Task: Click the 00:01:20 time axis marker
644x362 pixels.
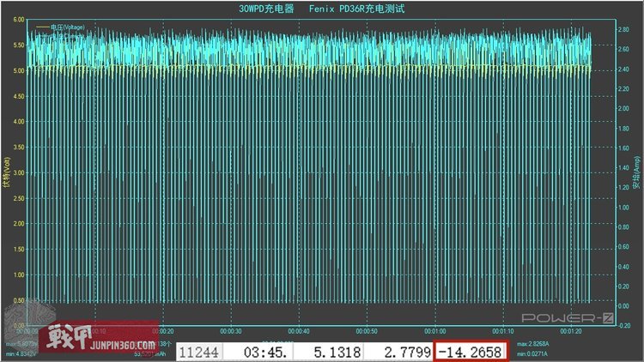Action: [x=570, y=330]
